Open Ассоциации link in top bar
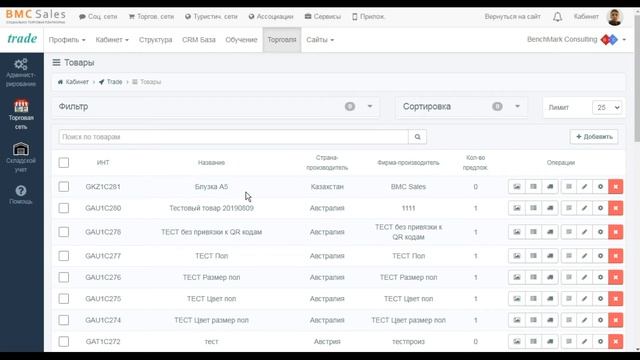This screenshot has height=360, width=640. click(x=271, y=17)
